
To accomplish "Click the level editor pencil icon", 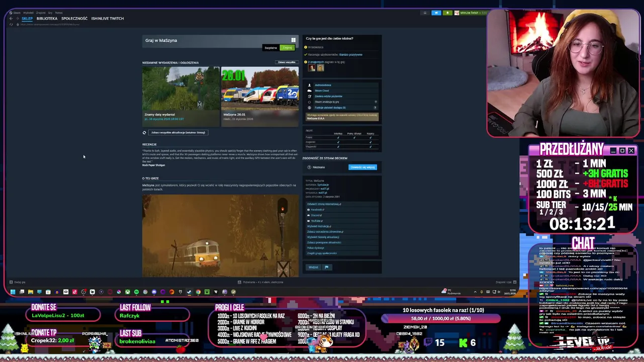I will coord(309,96).
